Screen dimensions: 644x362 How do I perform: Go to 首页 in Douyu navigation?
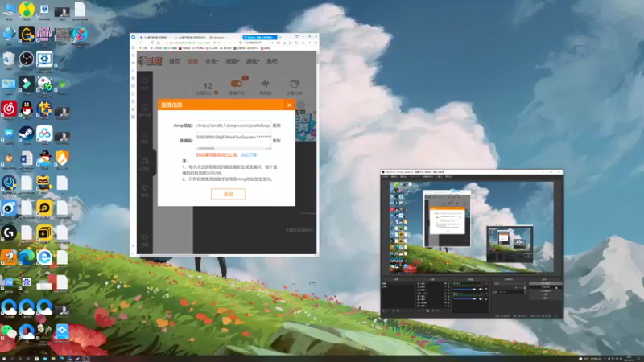pos(175,61)
